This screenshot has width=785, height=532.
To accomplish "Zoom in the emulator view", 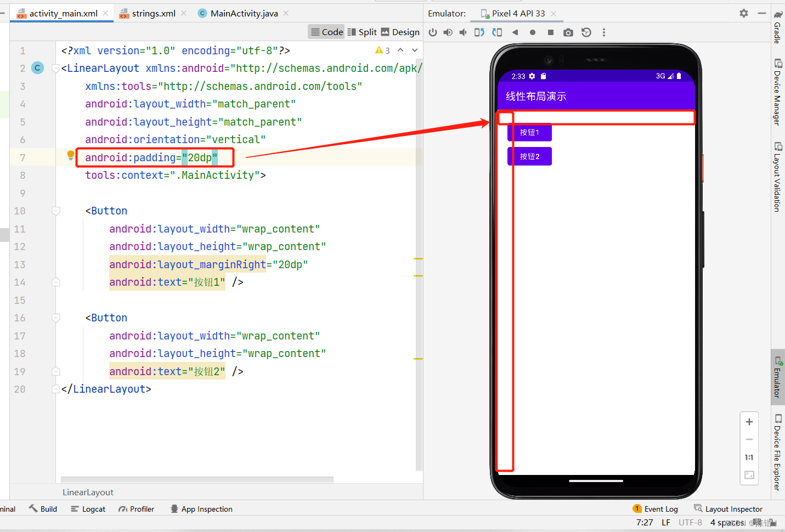I will 749,422.
